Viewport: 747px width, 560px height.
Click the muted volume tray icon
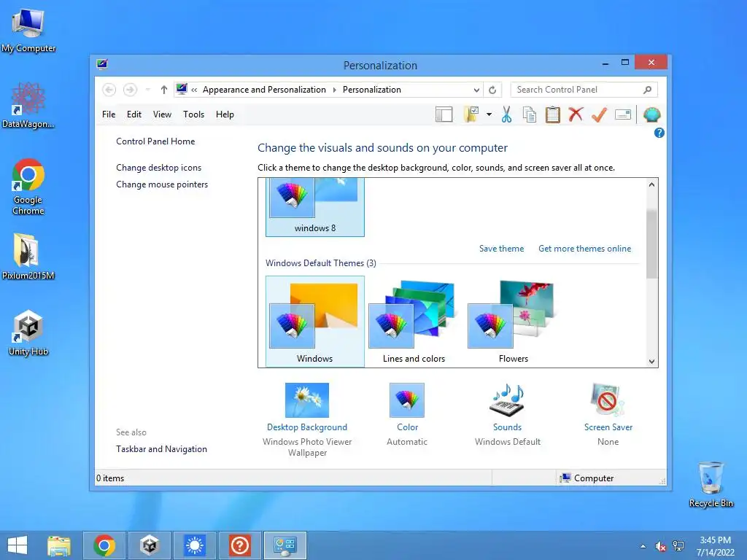click(660, 546)
